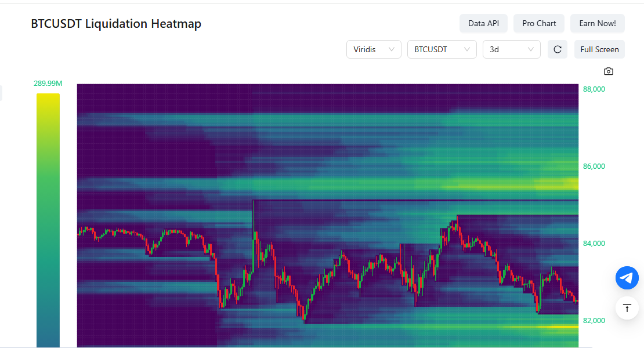Open the 3d time range dropdown
This screenshot has width=644, height=348.
(x=511, y=49)
